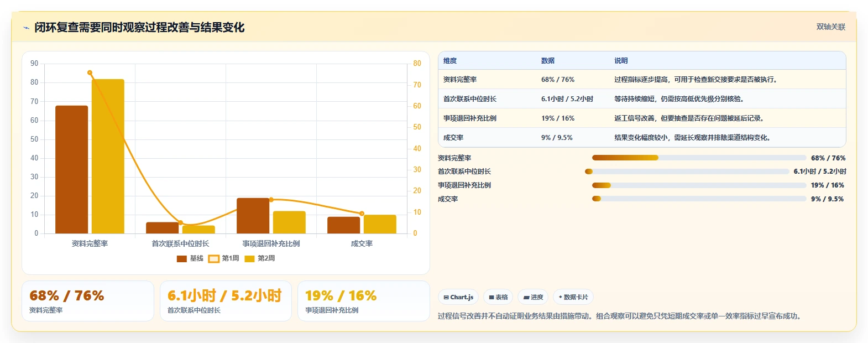This screenshot has height=343, width=868.
Task: Click the yellow week-2 bar for 事项退回补充比例
Action: click(289, 222)
